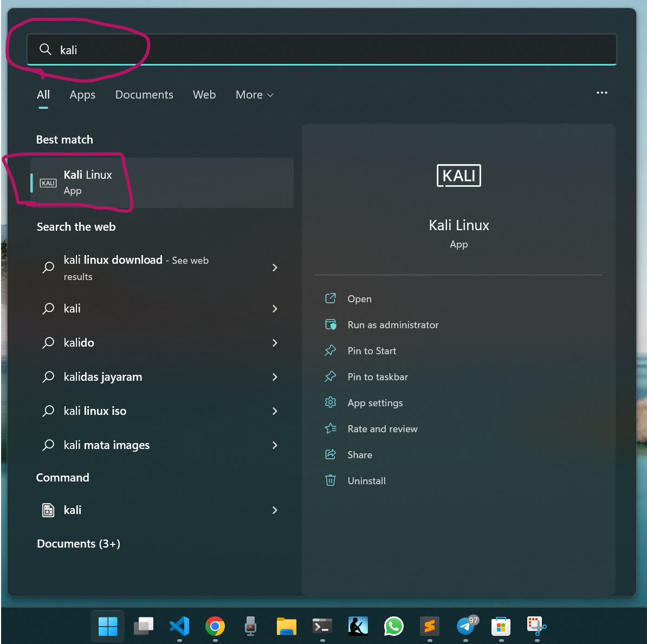Click the Run as administrator shield icon
Viewport: 647px width, 644px height.
[331, 324]
